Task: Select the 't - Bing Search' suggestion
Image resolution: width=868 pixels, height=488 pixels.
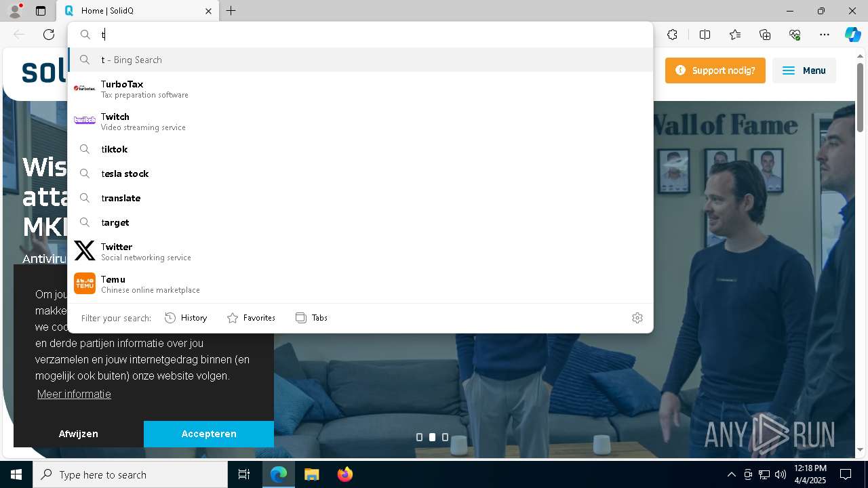Action: point(360,60)
